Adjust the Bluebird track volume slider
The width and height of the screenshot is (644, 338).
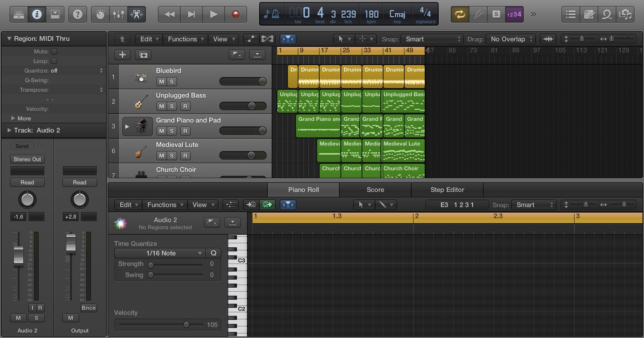[243, 81]
